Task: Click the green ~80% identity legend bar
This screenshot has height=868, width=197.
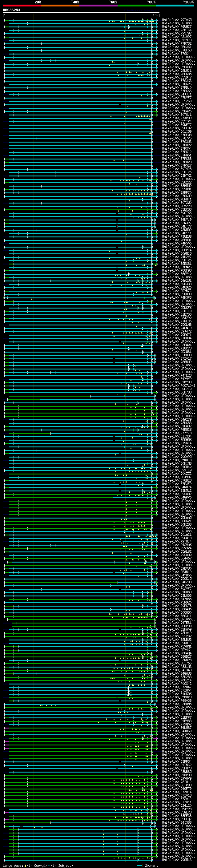Action: coord(137,6)
